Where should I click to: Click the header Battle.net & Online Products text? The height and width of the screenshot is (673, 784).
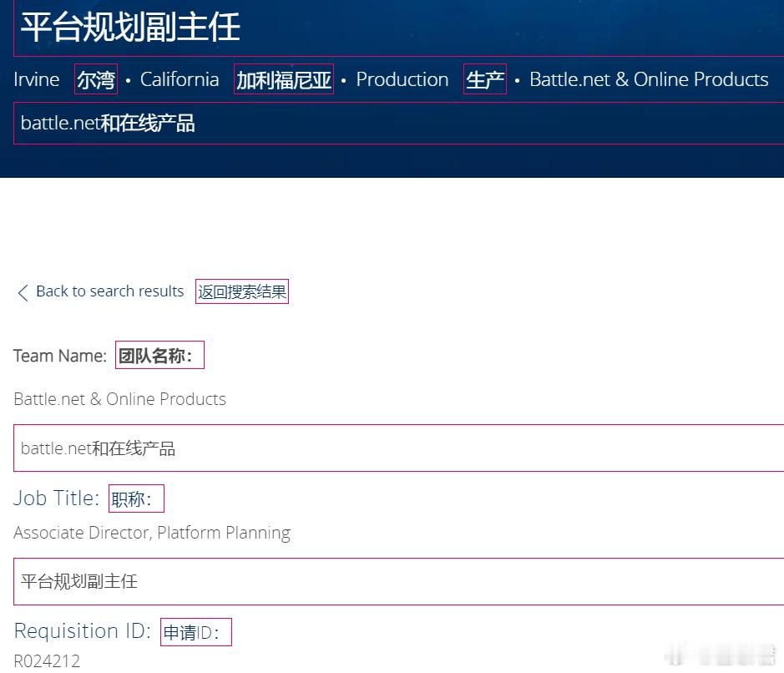tap(649, 79)
